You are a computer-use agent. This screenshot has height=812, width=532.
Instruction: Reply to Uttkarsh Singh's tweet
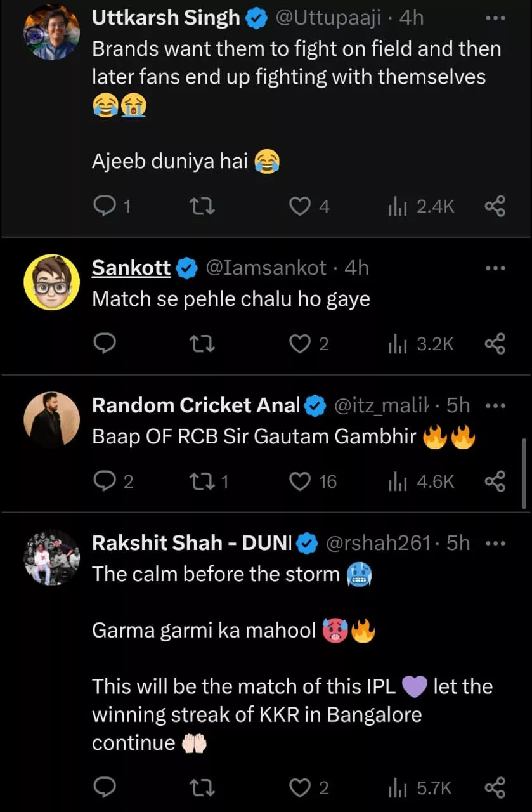click(104, 206)
